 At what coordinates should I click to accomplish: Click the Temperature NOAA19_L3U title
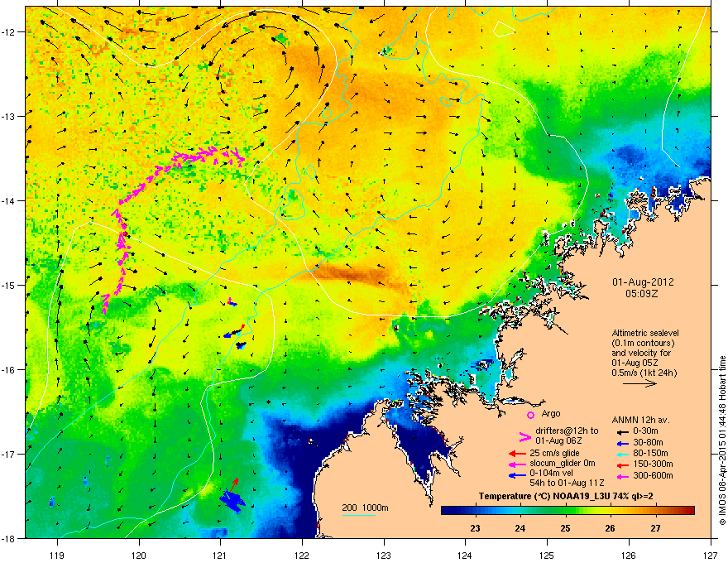(566, 497)
